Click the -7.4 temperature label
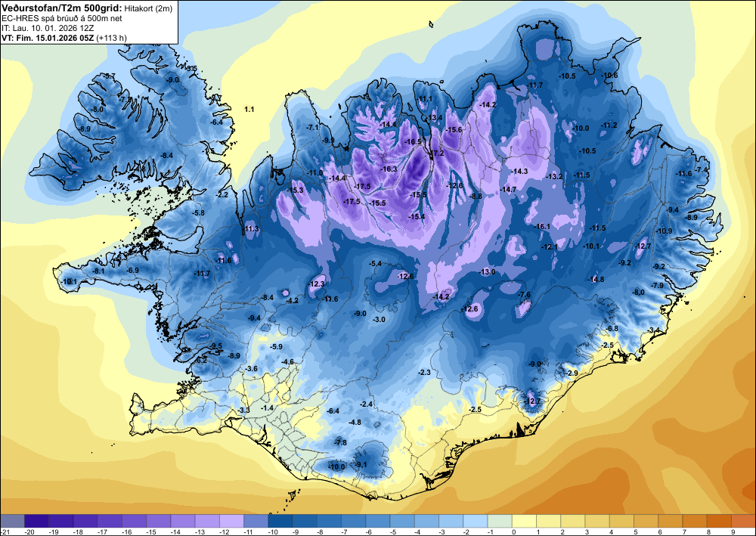This screenshot has width=756, height=536. [701, 170]
